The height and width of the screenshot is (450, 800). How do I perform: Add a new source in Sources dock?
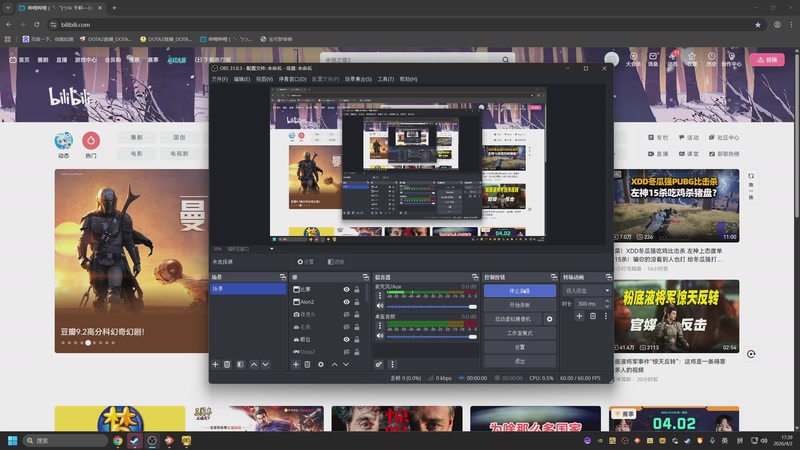click(295, 364)
